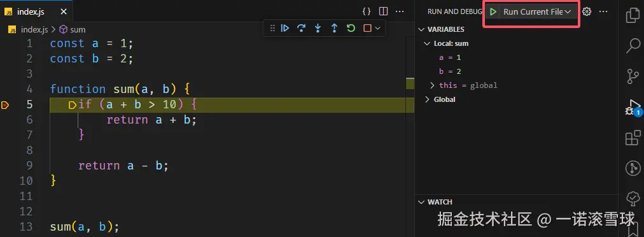Viewport: 644px width, 237px height.
Task: Click the text 'const a = 1;'
Action: (x=92, y=43)
